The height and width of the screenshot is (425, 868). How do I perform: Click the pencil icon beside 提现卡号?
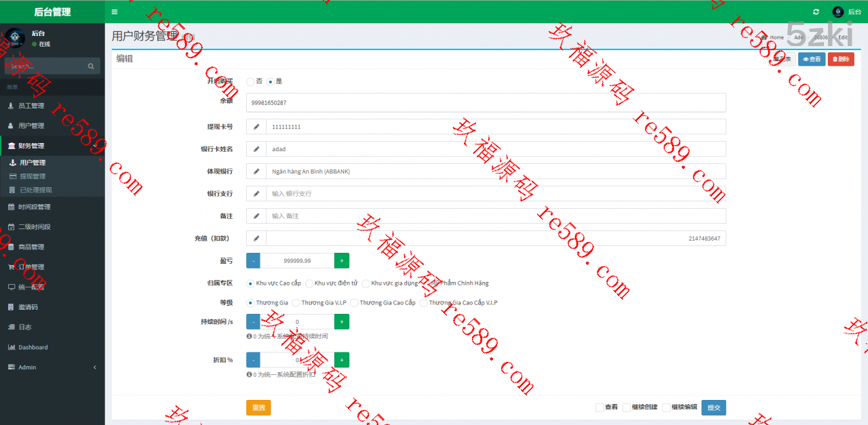(256, 127)
